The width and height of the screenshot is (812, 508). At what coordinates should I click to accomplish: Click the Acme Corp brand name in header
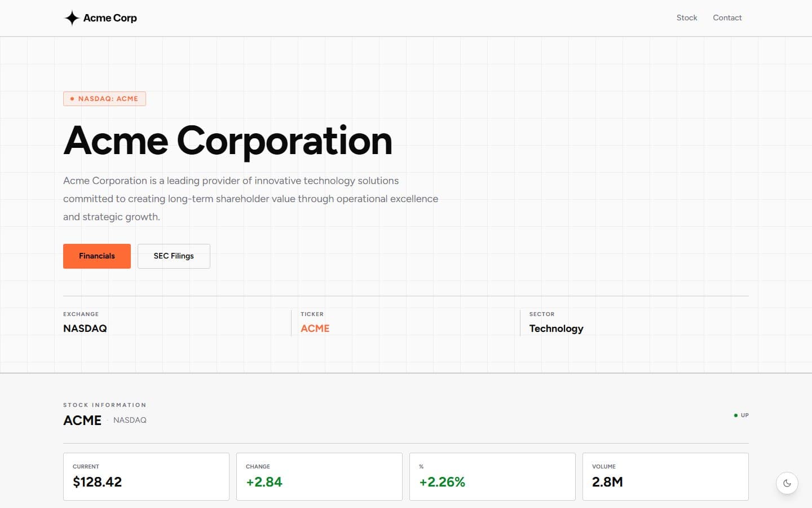coord(110,18)
